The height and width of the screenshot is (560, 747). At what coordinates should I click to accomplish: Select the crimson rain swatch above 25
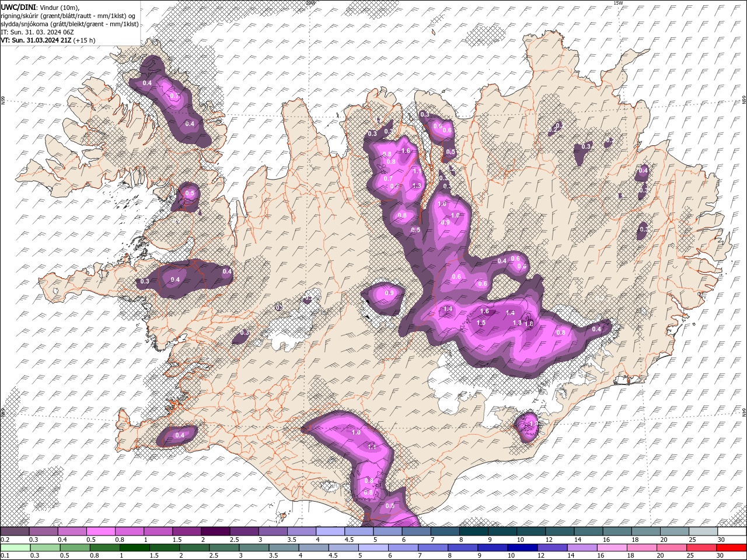[701, 548]
